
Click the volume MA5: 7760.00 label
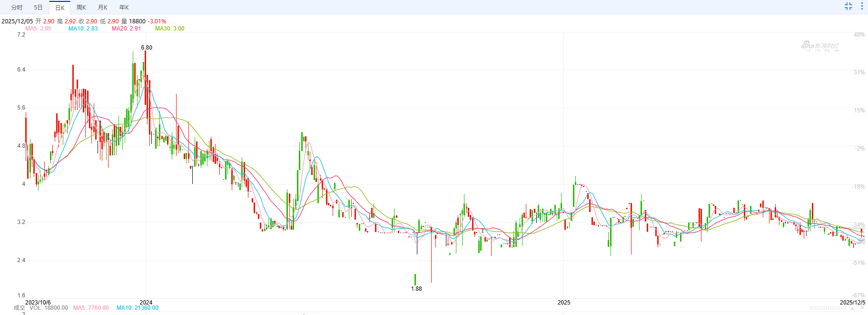(x=91, y=308)
